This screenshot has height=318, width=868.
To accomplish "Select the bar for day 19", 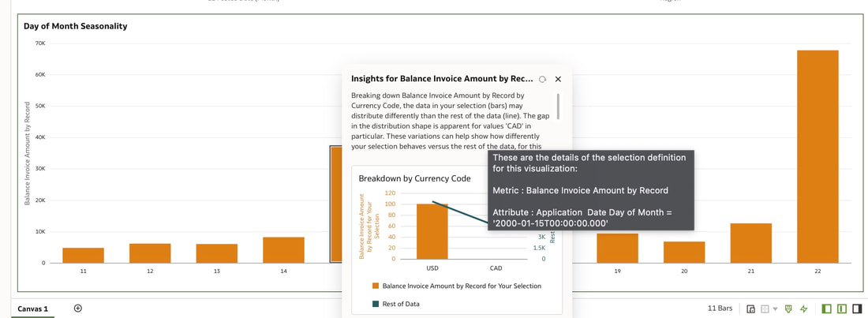I will click(x=617, y=249).
